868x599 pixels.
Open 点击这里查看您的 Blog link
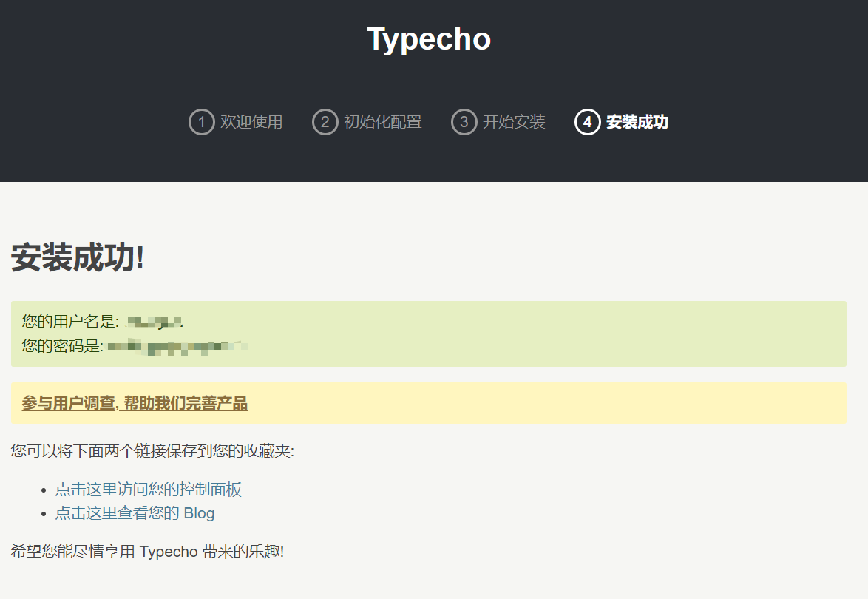[x=135, y=513]
